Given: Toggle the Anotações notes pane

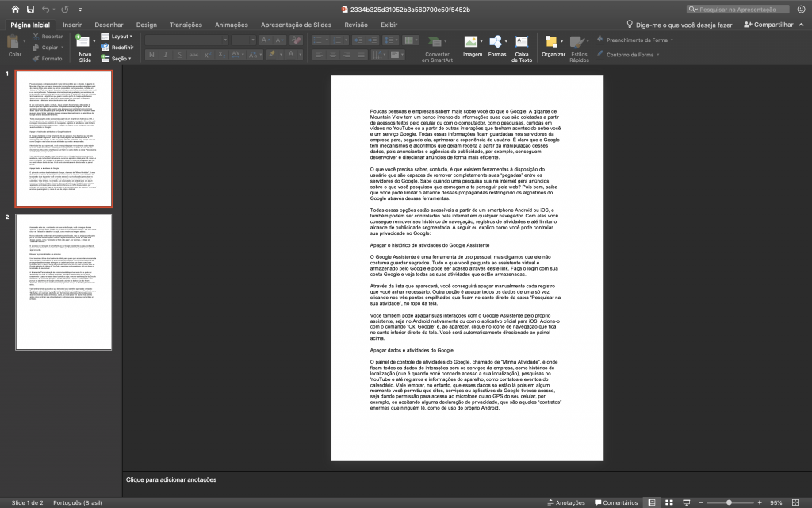Looking at the screenshot, I should (x=566, y=502).
